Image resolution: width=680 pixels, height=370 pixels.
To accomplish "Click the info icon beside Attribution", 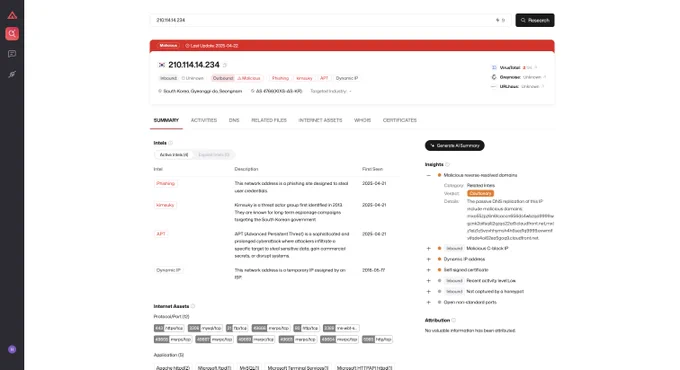I will point(454,320).
